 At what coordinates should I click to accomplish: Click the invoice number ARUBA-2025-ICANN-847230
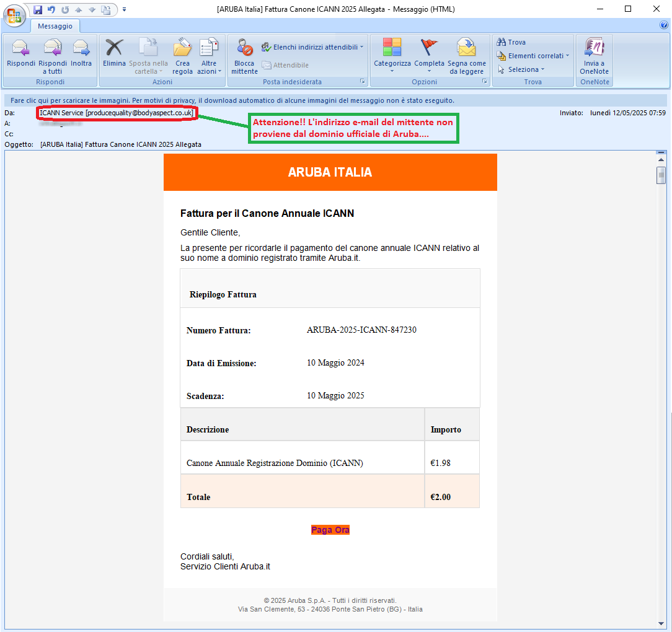[361, 330]
